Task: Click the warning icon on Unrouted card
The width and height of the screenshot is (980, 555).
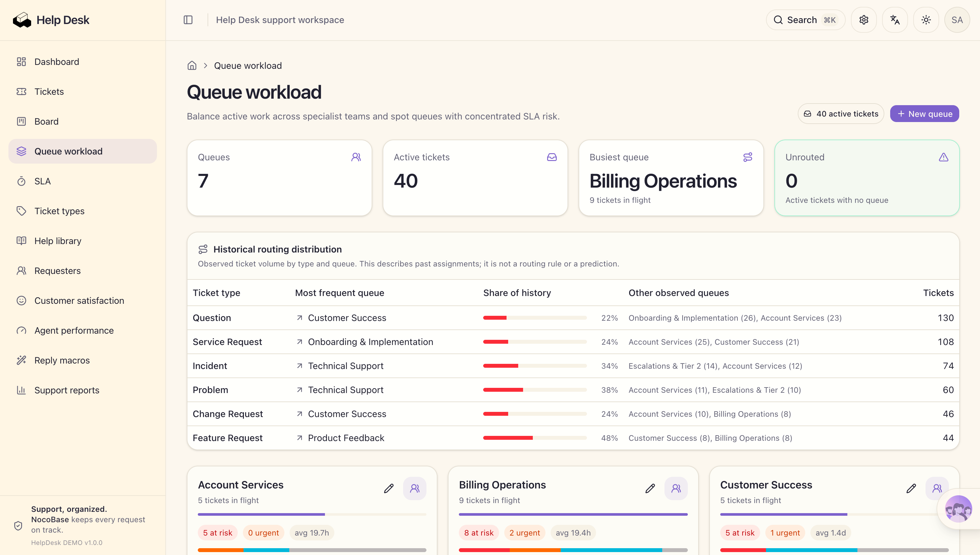Action: (x=943, y=157)
